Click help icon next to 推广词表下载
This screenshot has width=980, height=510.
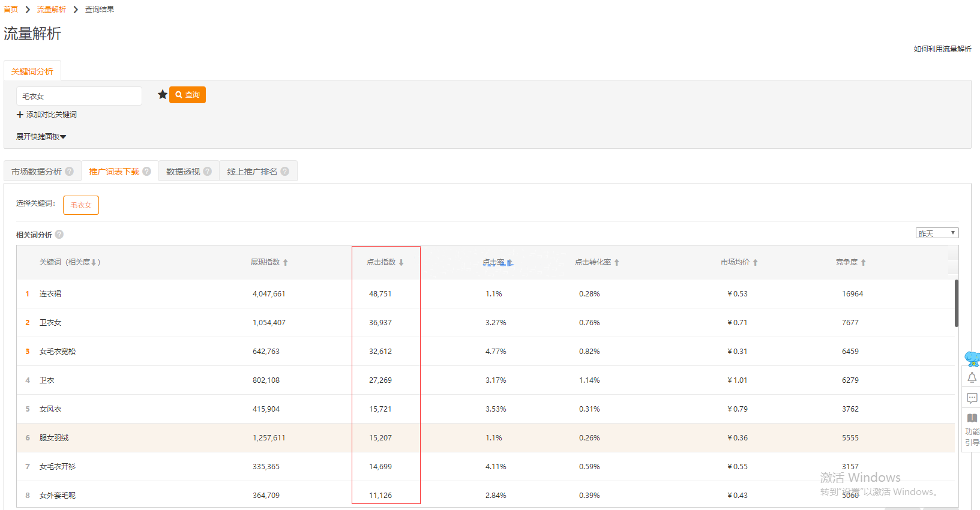coord(147,171)
